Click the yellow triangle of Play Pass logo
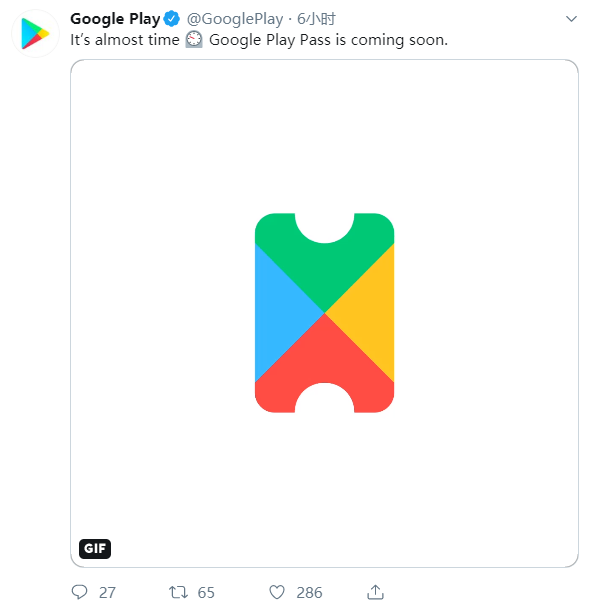 pyautogui.click(x=367, y=313)
